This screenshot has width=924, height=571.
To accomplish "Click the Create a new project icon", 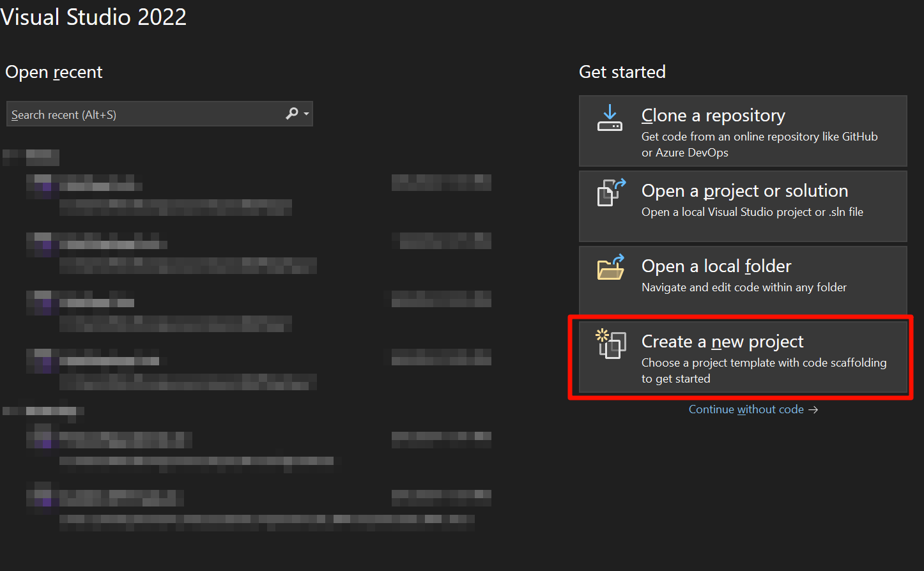I will pos(611,344).
